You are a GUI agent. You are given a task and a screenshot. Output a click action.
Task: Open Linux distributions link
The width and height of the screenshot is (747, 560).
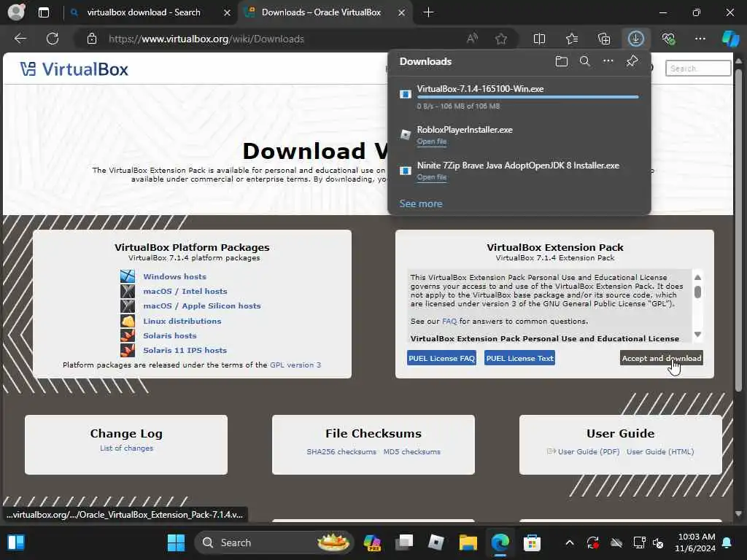click(x=182, y=321)
